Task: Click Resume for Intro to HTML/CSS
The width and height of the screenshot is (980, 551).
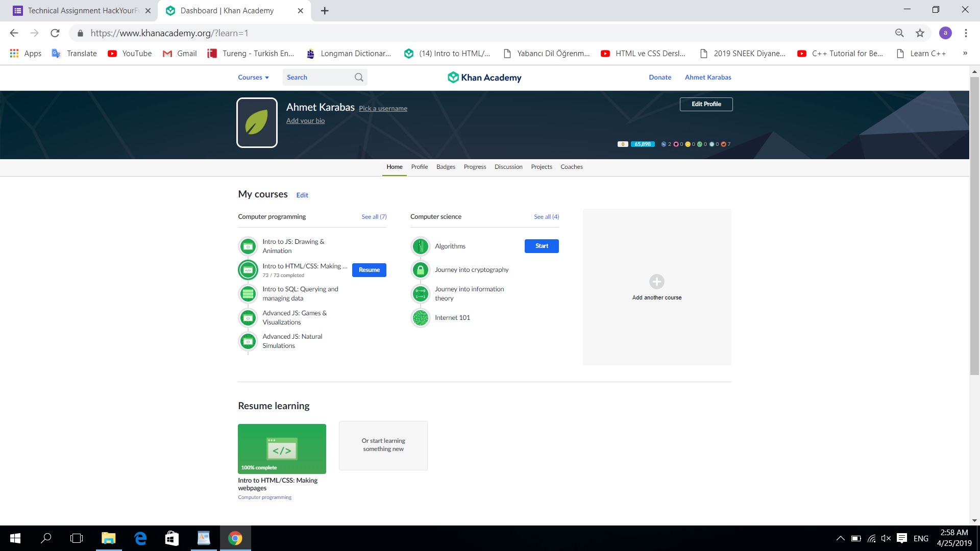Action: pyautogui.click(x=369, y=270)
